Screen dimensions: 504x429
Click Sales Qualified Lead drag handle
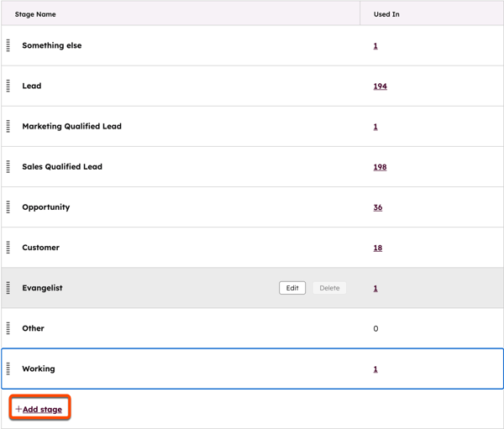click(x=8, y=167)
